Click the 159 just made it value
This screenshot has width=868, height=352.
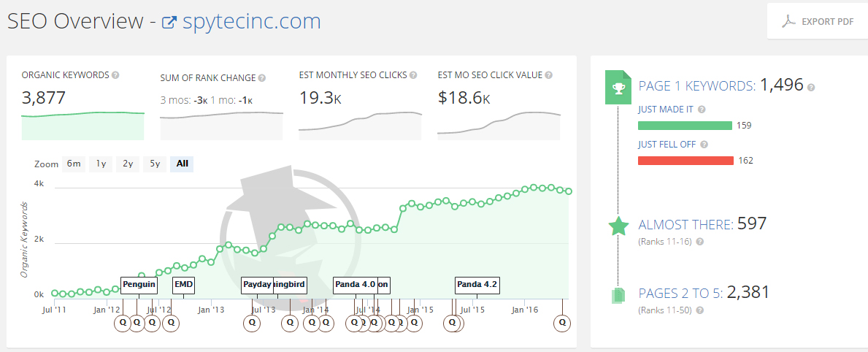[x=744, y=126]
